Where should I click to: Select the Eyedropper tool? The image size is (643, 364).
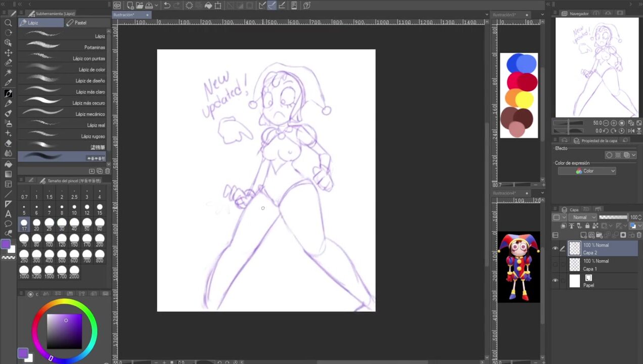8,83
